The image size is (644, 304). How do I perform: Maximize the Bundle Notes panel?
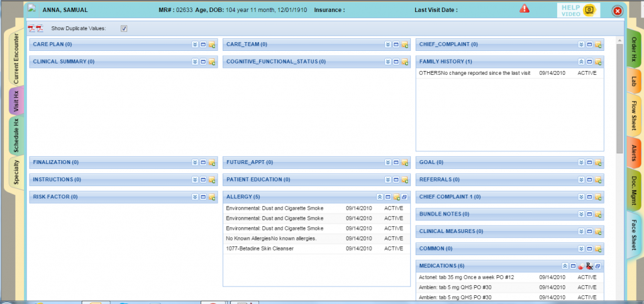click(589, 214)
